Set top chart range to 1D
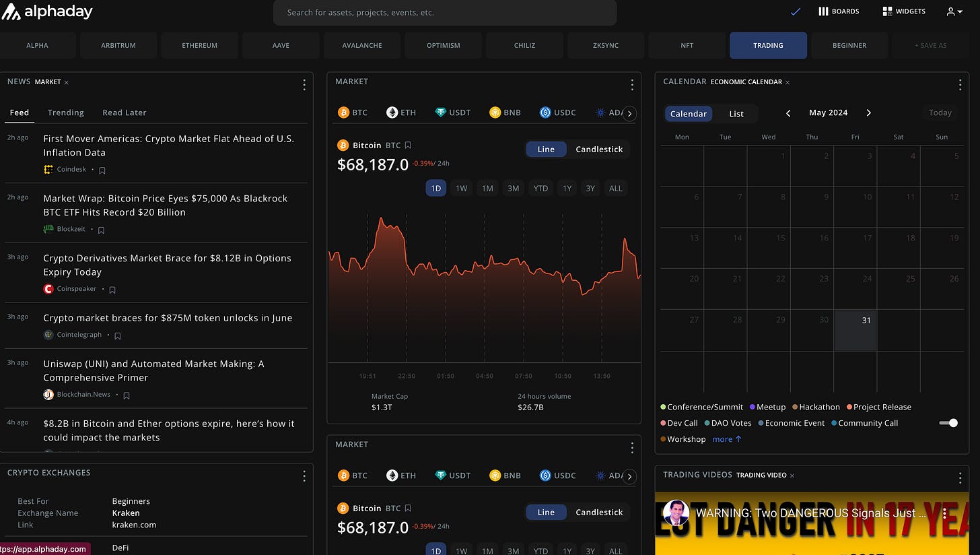This screenshot has height=555, width=980. 435,189
